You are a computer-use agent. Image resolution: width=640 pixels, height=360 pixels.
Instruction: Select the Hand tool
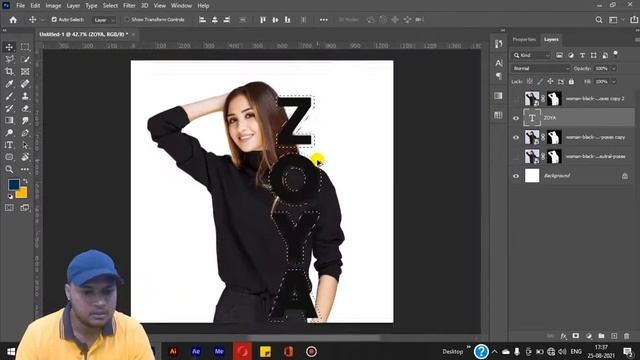(25, 157)
